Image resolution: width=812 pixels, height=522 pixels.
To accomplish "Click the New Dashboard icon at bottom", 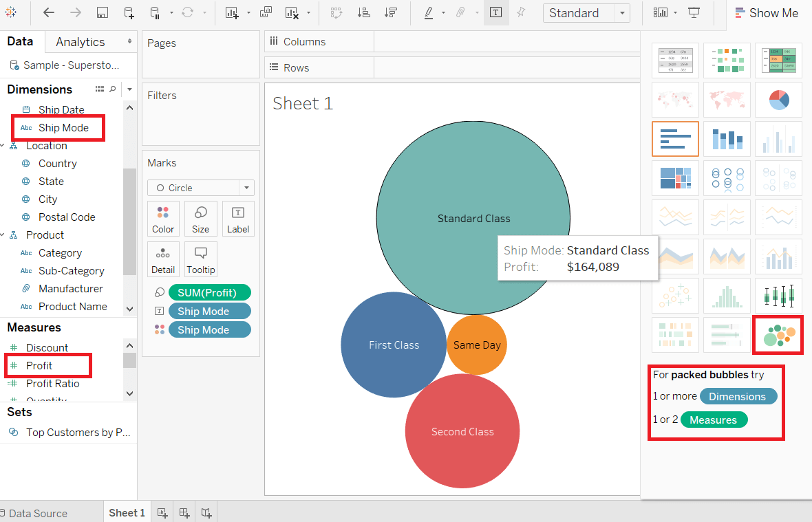I will point(184,513).
